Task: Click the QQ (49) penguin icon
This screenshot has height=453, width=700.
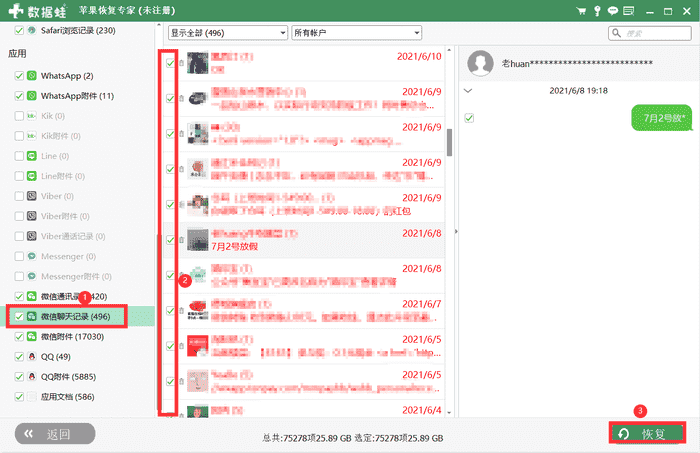Action: point(32,357)
